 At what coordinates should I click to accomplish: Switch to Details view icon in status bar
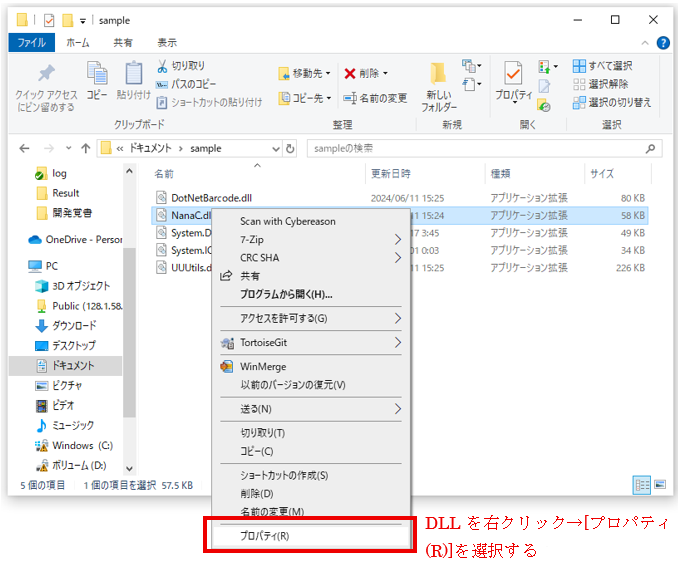point(642,485)
